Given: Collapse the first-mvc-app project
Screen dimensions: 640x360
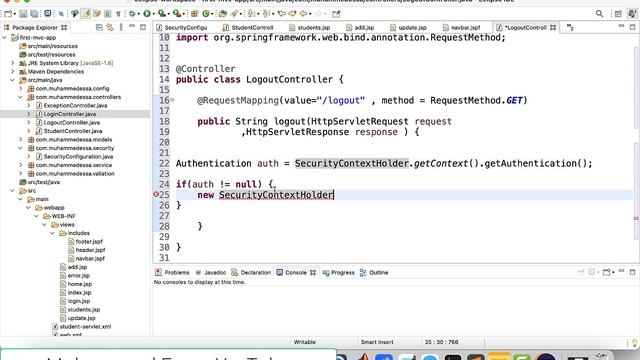Looking at the screenshot, I should 4,38.
